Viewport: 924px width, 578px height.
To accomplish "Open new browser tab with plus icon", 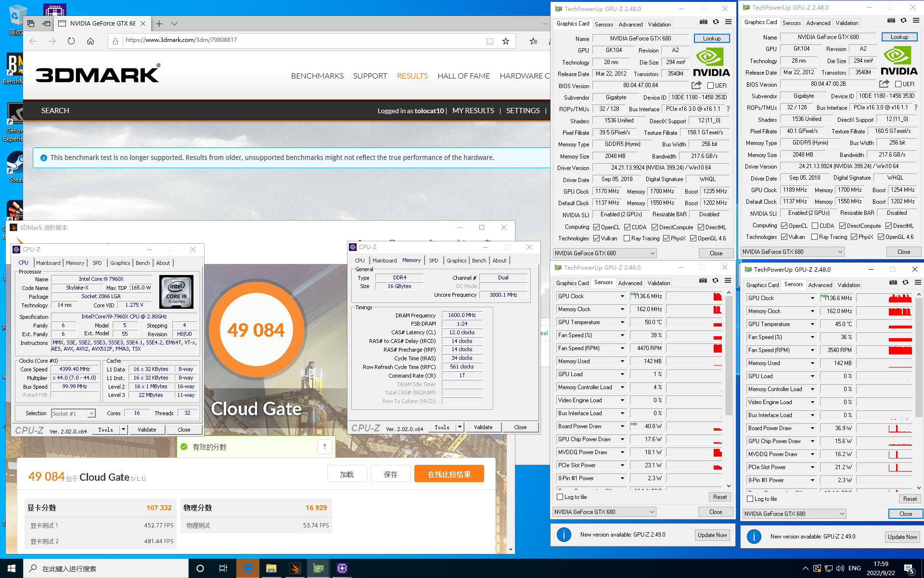I will click(x=159, y=24).
